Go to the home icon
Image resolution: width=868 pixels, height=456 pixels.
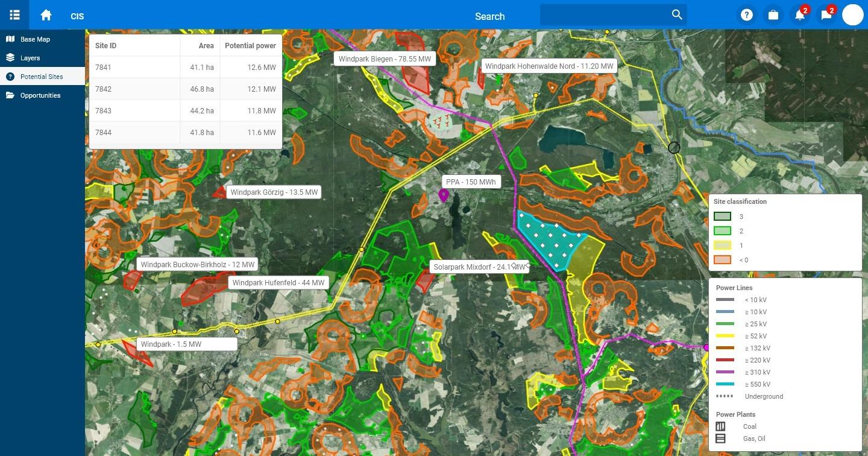(x=46, y=15)
